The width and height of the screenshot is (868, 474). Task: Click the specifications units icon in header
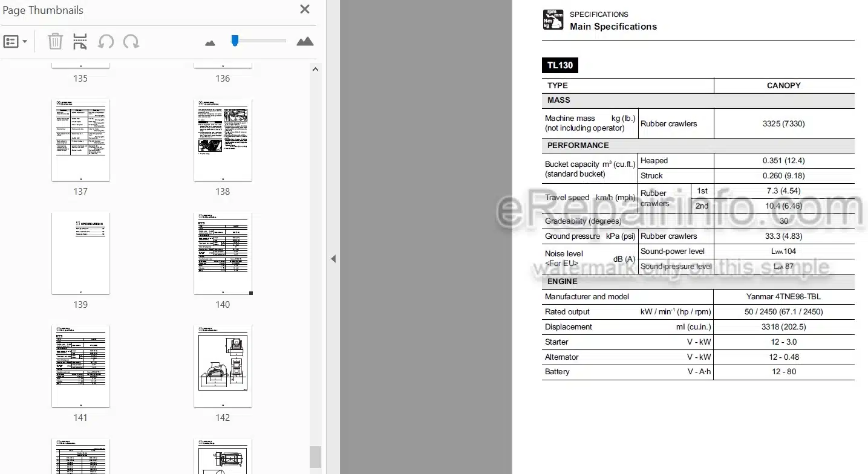(x=553, y=20)
